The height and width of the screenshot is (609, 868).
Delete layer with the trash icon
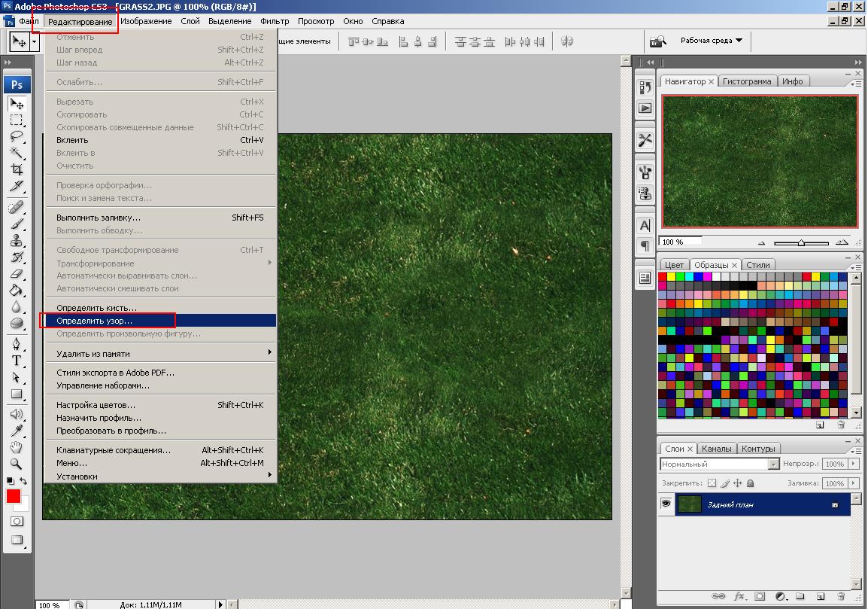[841, 596]
